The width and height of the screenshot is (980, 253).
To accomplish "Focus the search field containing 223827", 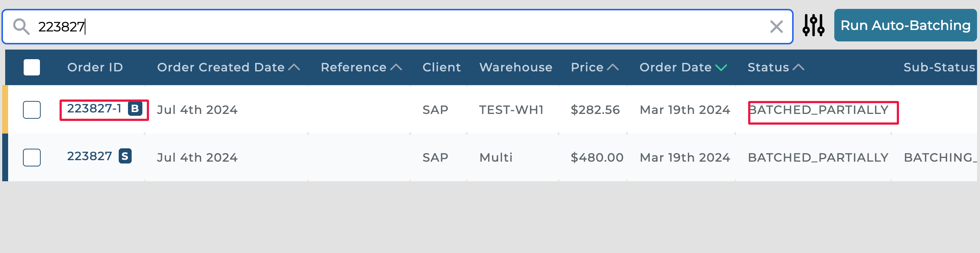I will coord(381,27).
